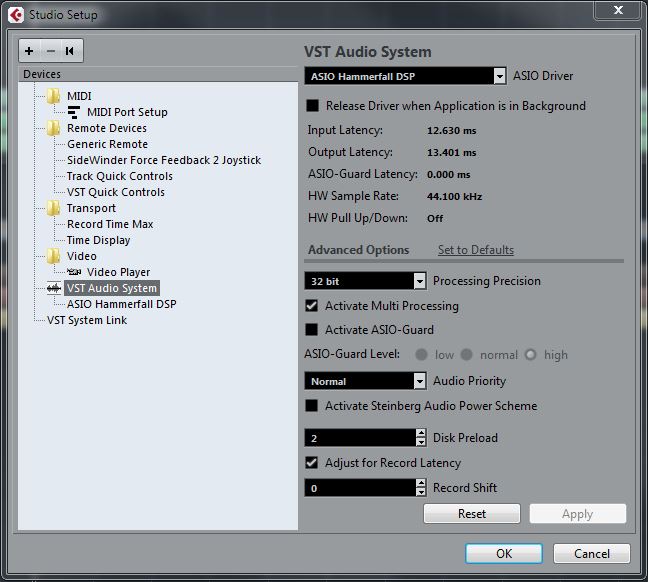Select Generic Remote tree item

coord(107,144)
